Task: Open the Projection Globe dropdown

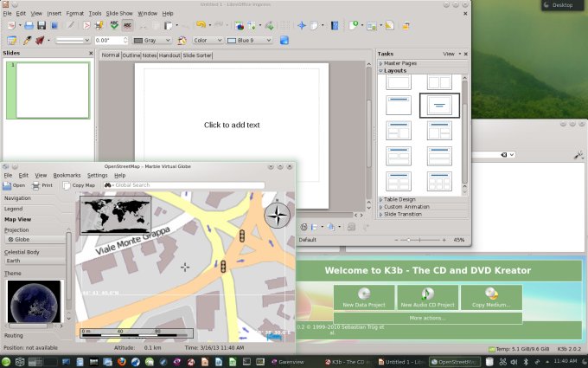Action: [x=34, y=239]
